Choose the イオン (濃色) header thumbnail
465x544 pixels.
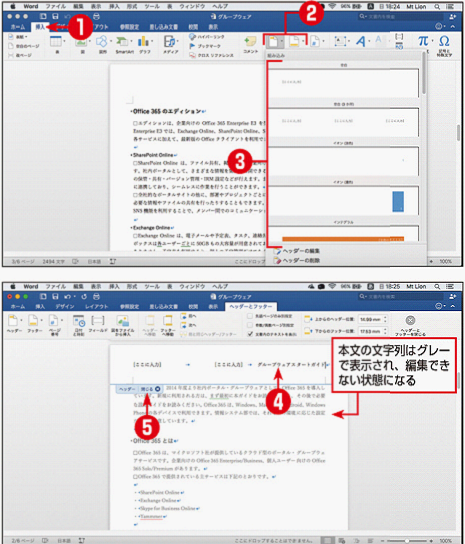point(343,201)
